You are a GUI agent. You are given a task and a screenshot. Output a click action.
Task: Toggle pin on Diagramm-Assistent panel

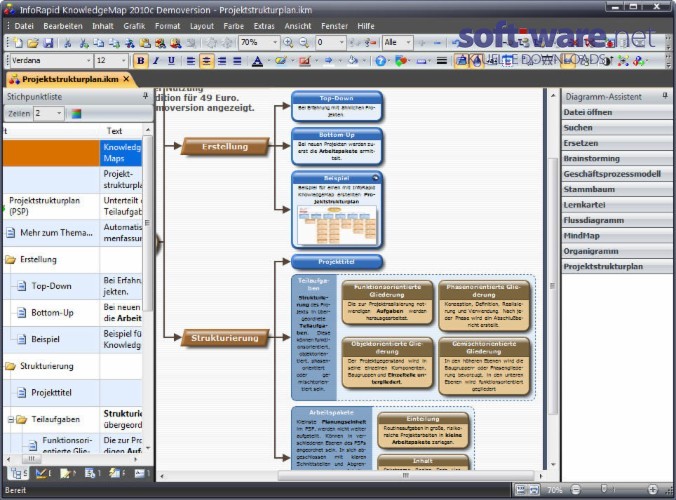point(665,96)
